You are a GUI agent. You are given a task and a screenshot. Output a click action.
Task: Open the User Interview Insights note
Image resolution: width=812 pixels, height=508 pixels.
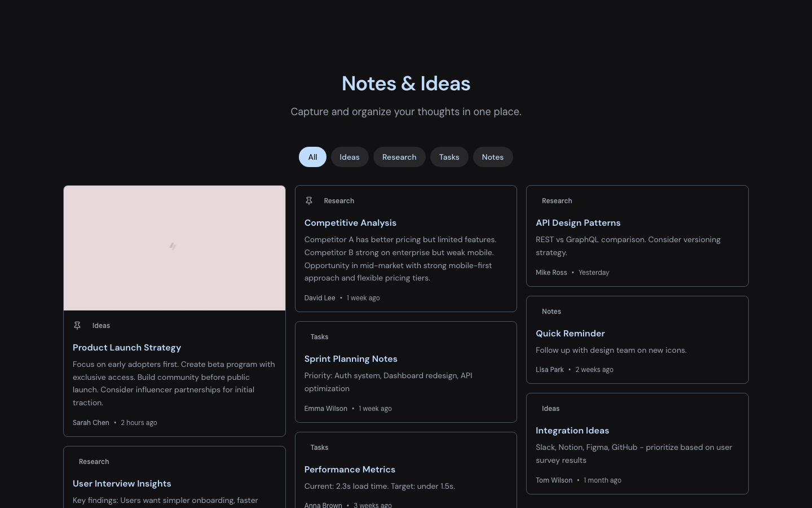click(x=122, y=484)
